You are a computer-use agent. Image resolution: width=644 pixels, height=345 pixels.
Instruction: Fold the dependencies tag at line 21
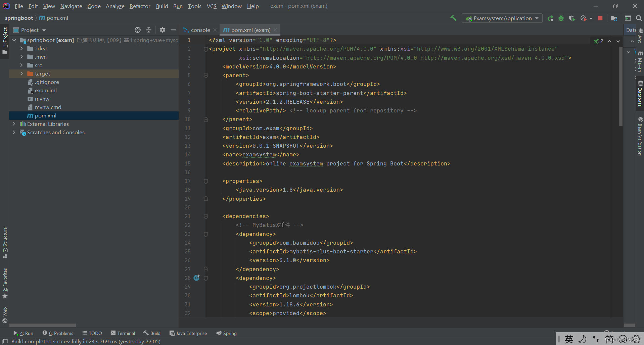point(206,216)
